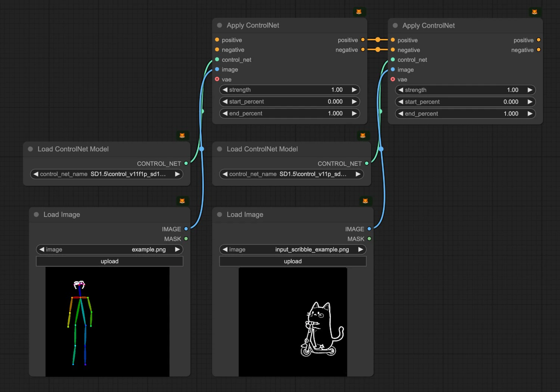Collapse the Load Image node showing example.png
Screen dimensions: 560x392
point(36,214)
